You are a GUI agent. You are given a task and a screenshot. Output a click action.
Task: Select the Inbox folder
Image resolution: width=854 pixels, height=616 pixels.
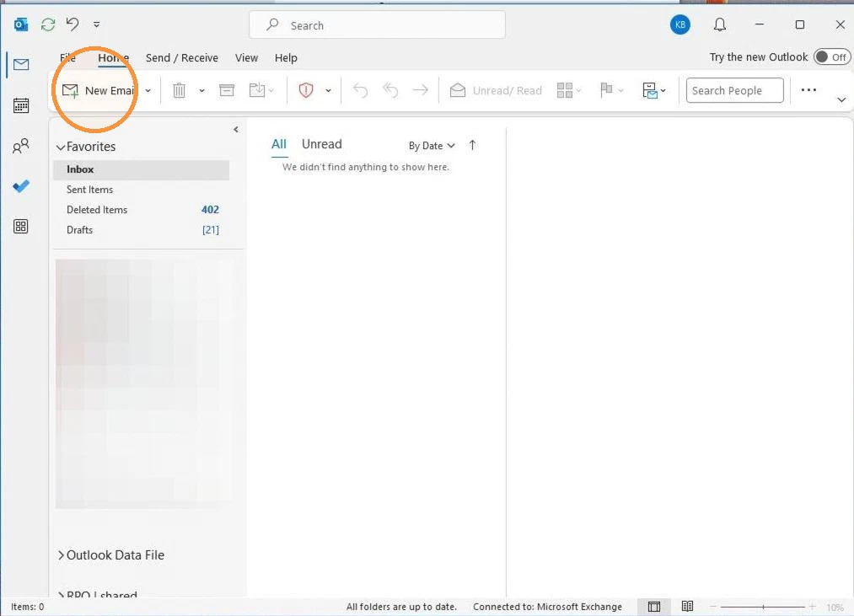(x=141, y=169)
